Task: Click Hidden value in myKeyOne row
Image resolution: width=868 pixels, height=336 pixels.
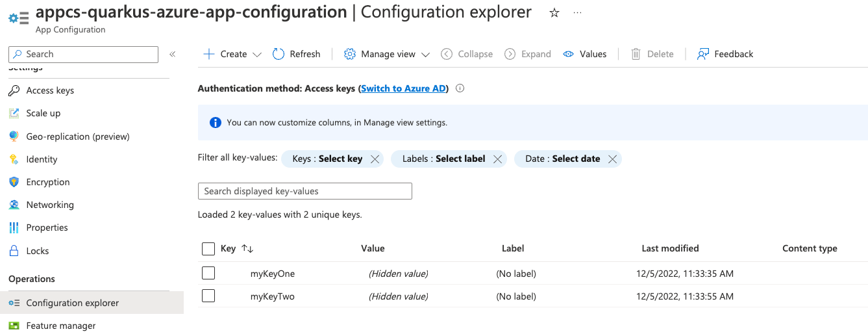Action: tap(399, 274)
